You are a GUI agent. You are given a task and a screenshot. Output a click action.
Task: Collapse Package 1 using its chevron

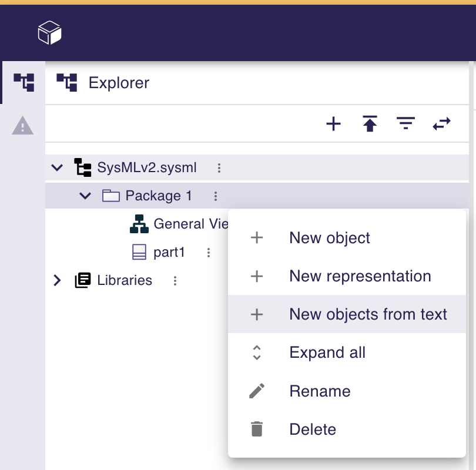point(85,196)
